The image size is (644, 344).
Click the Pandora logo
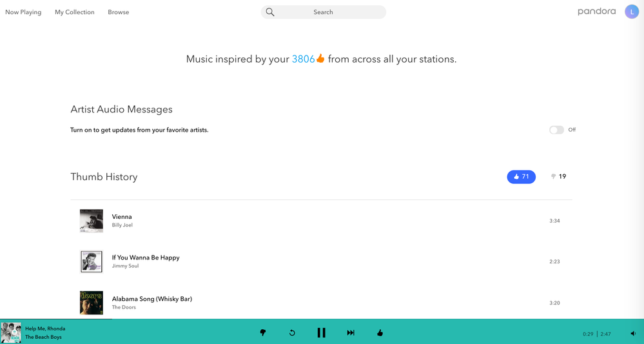[x=596, y=12]
